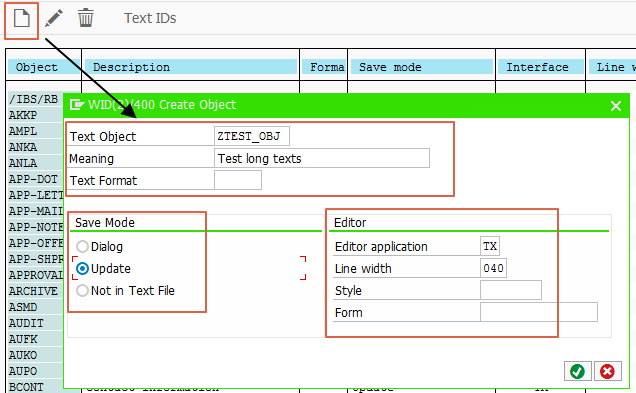Click the Meaning text field
Image resolution: width=636 pixels, height=393 pixels.
click(x=322, y=158)
